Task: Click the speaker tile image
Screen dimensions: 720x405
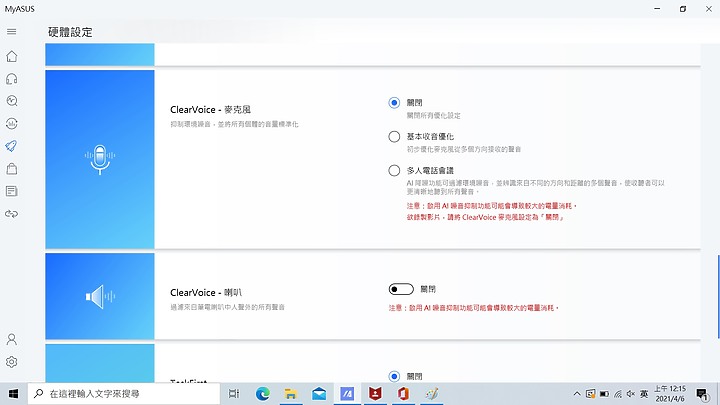Action: click(100, 296)
